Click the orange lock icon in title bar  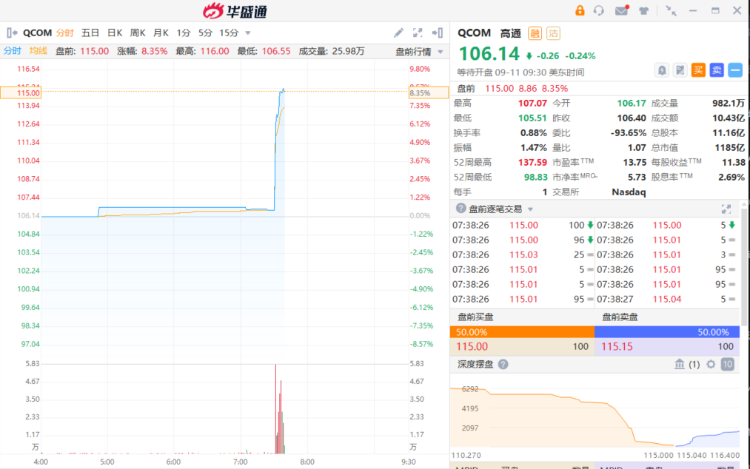click(x=579, y=11)
